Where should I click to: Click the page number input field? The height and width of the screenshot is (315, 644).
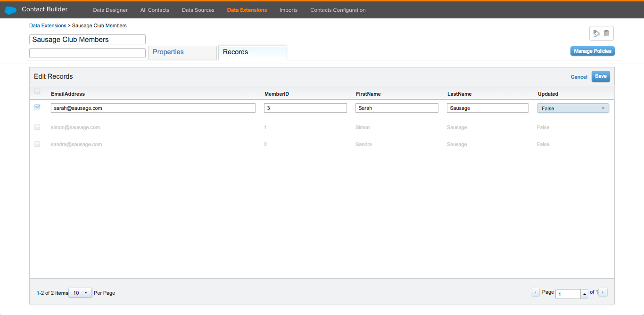pos(568,294)
